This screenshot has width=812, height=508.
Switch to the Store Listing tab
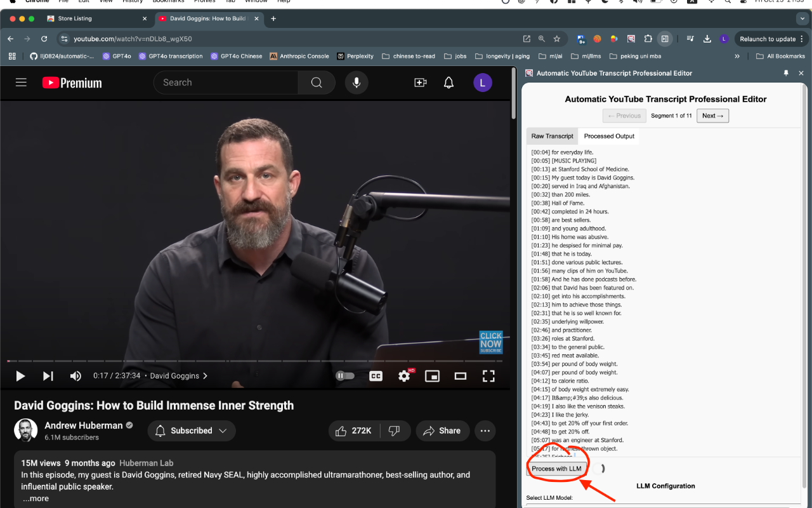[x=96, y=18]
